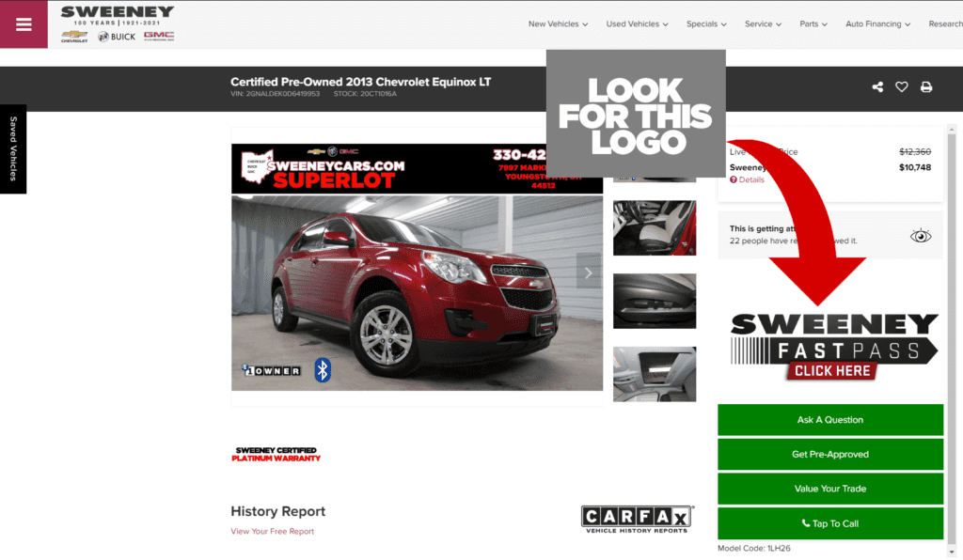Open View Your Free Report link
The height and width of the screenshot is (560, 963).
click(272, 531)
